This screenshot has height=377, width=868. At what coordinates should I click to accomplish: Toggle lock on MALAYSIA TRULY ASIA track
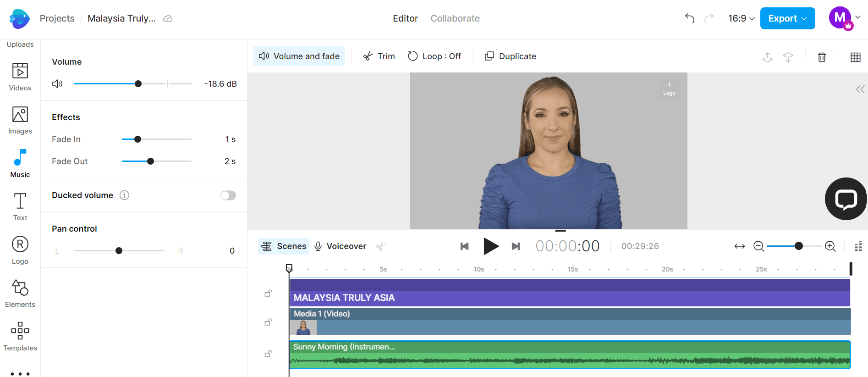click(268, 294)
